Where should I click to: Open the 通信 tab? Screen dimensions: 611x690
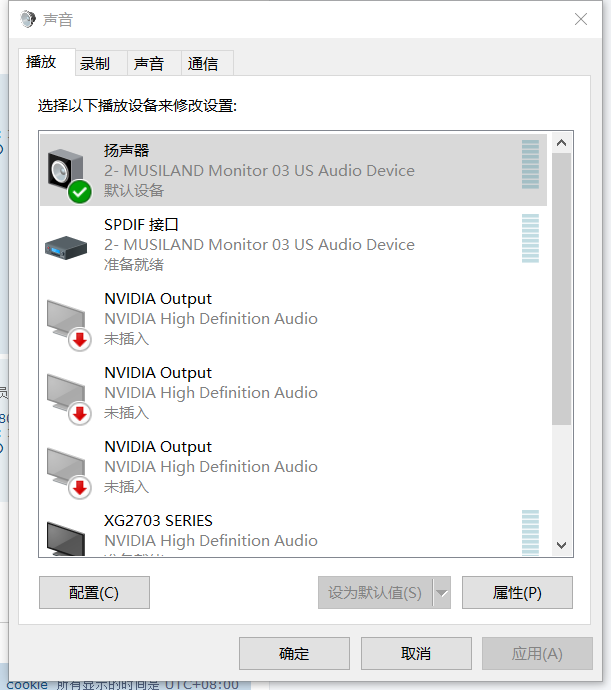[207, 63]
